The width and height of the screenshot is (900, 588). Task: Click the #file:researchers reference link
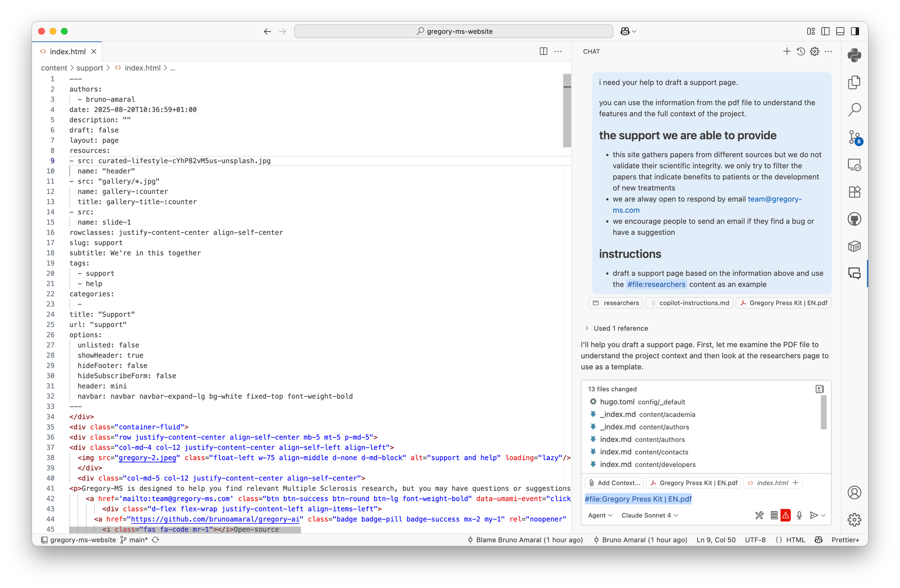point(656,284)
